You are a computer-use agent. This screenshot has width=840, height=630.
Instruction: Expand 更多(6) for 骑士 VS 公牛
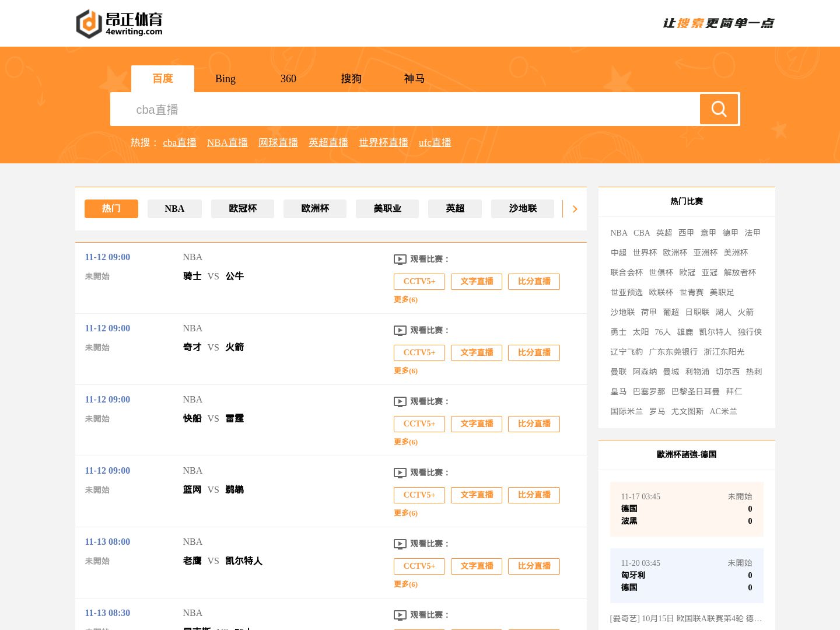point(405,299)
